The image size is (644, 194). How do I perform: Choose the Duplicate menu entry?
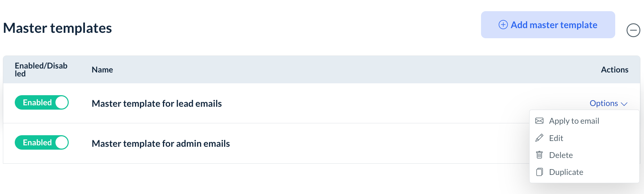pos(566,172)
